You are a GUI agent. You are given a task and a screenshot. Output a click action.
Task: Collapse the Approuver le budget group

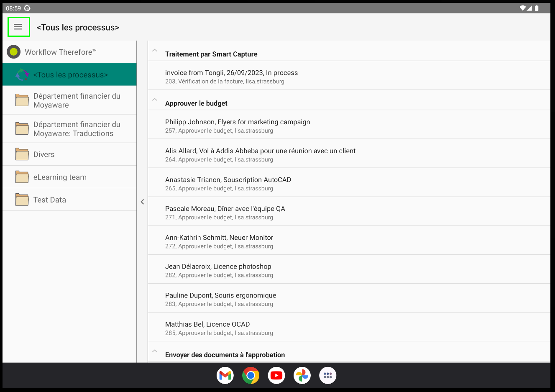tap(155, 100)
